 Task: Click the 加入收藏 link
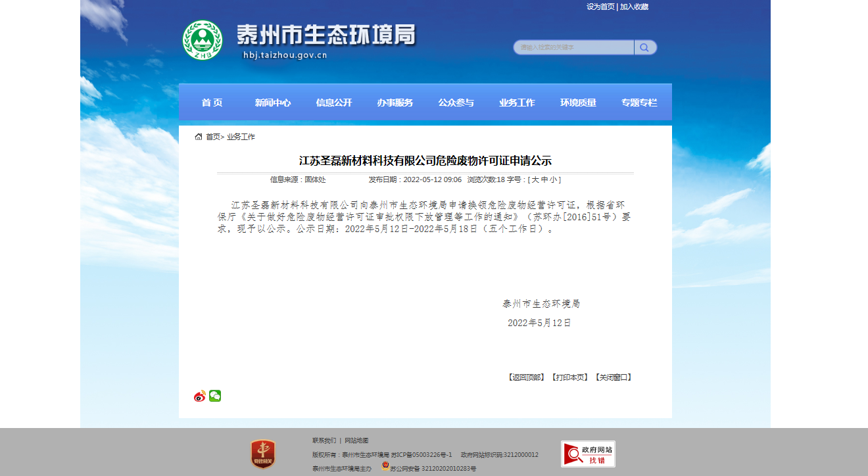[634, 7]
